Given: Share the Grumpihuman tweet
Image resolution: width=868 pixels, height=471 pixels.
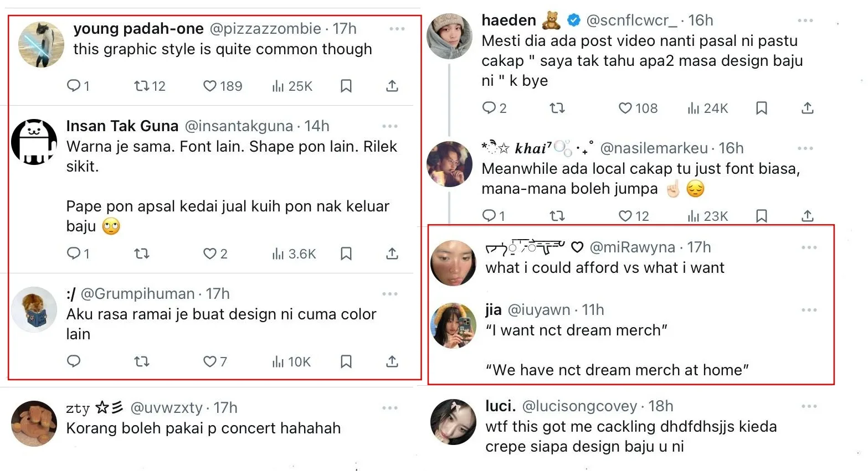Looking at the screenshot, I should coord(392,361).
